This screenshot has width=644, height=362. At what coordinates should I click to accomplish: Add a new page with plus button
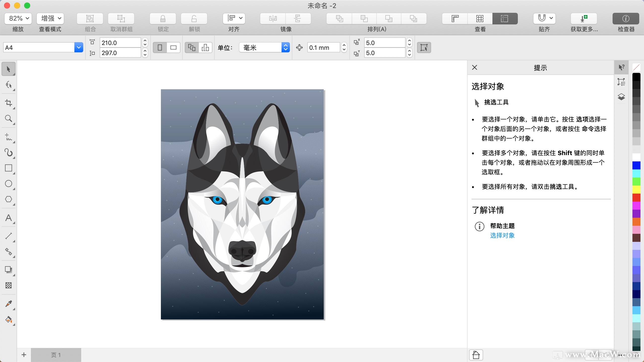click(x=24, y=355)
